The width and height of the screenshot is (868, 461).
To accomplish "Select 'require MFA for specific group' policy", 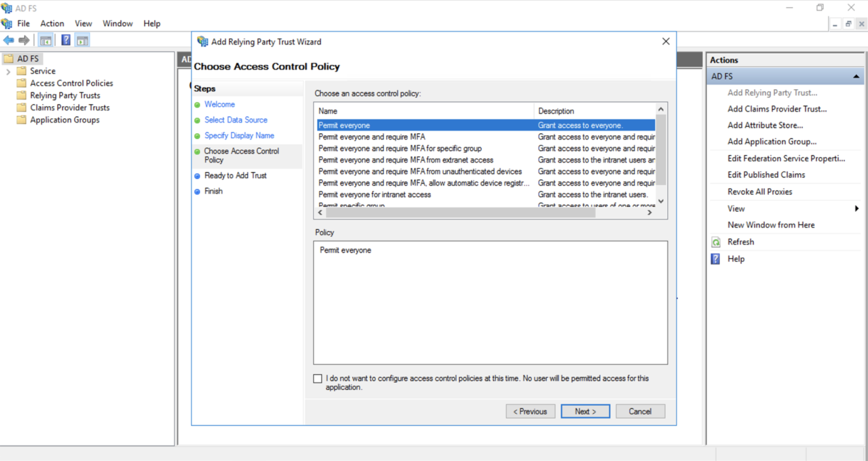I will tap(486, 148).
